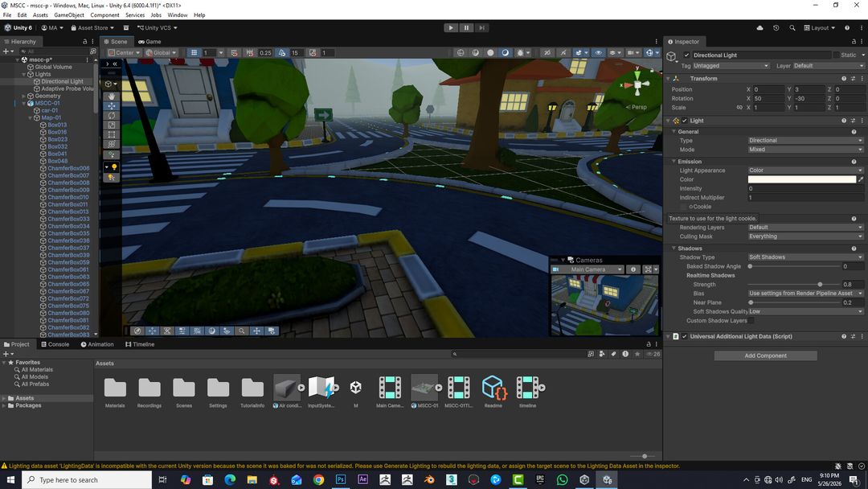Toggle Directional Light active checkbox
The width and height of the screenshot is (868, 489).
coord(686,55)
